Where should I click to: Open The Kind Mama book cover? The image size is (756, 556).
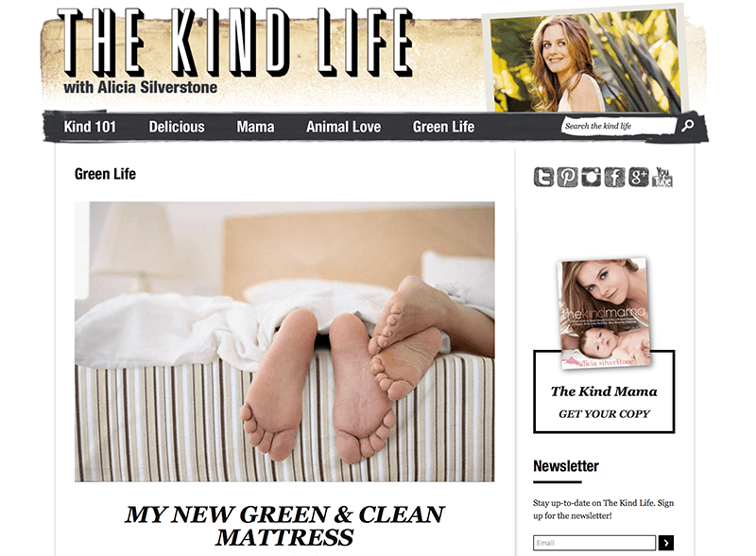604,313
